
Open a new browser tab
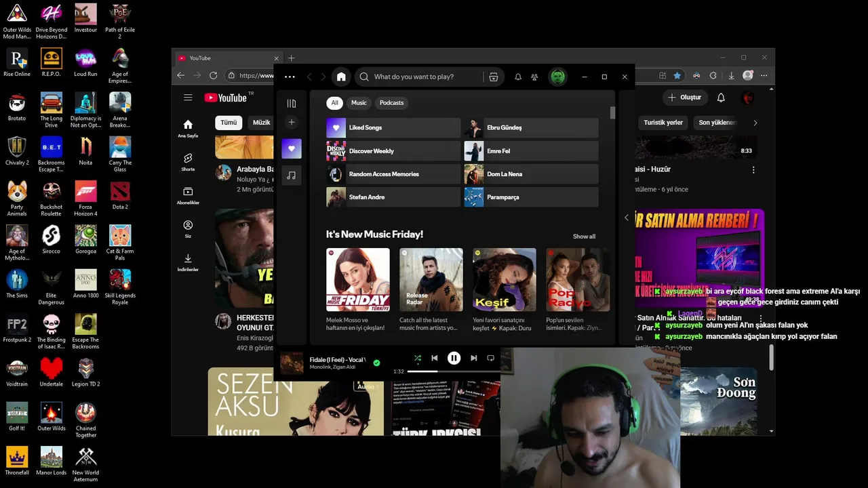point(291,58)
